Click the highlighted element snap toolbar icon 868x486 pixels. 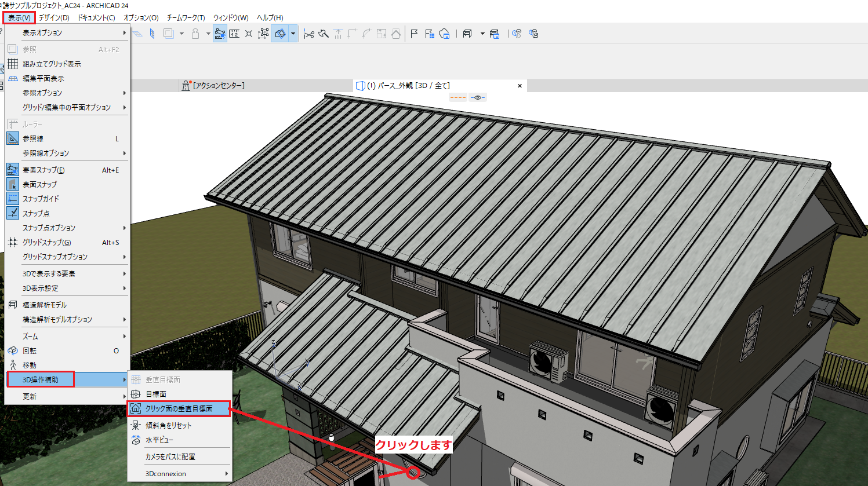click(220, 34)
